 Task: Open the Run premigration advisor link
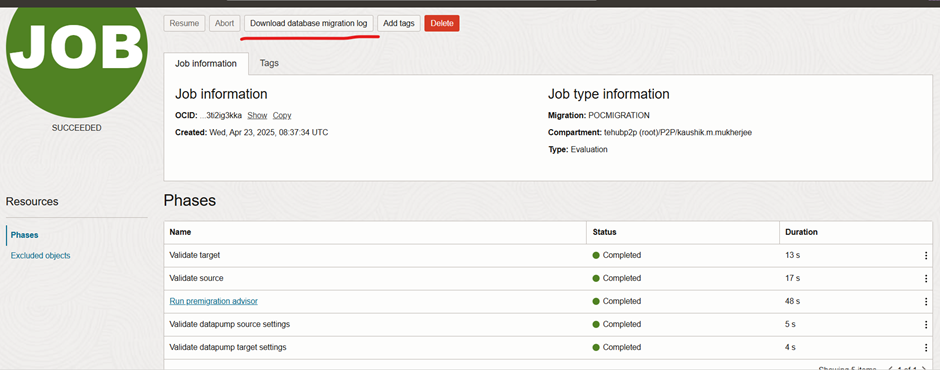pos(213,301)
